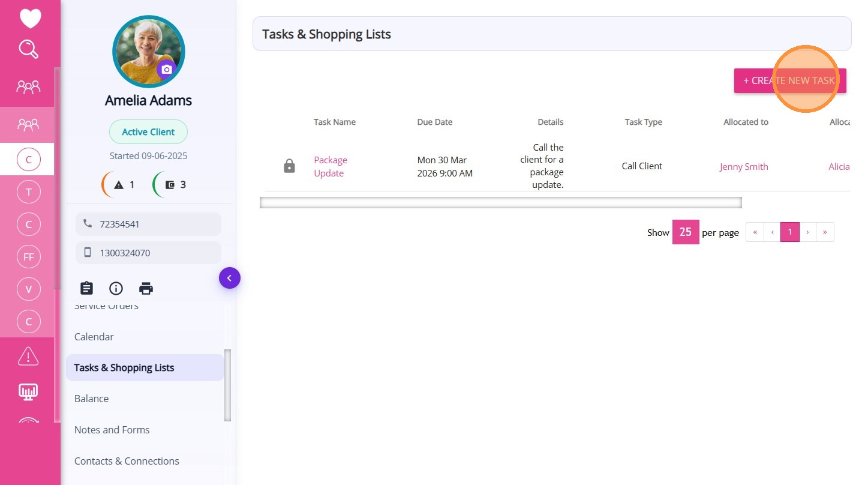Jump to the last page arrow
The width and height of the screenshot is (868, 485).
click(825, 232)
